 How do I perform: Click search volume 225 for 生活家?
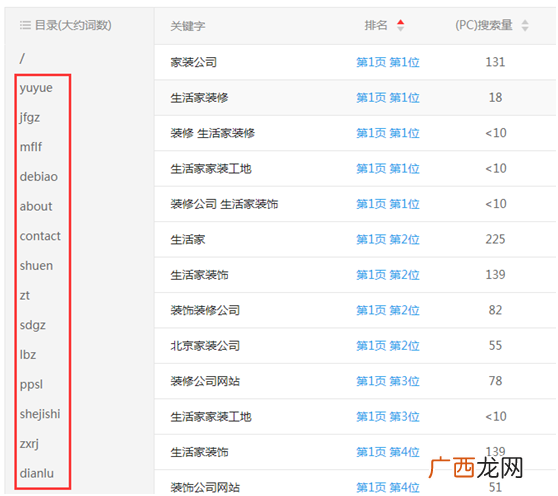tap(495, 239)
